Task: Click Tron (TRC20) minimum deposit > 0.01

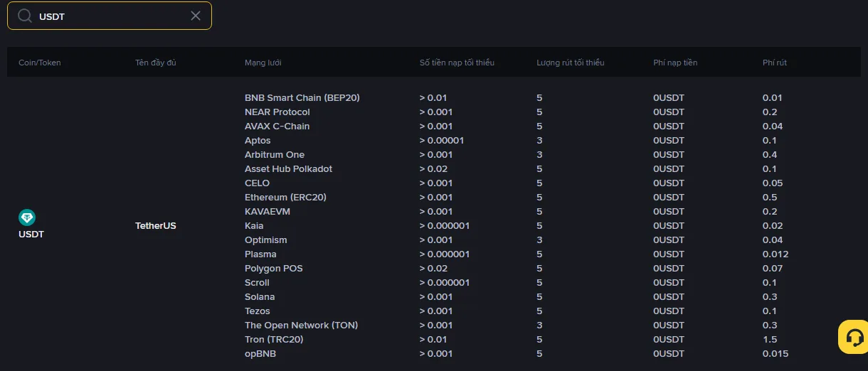Action: pyautogui.click(x=433, y=339)
